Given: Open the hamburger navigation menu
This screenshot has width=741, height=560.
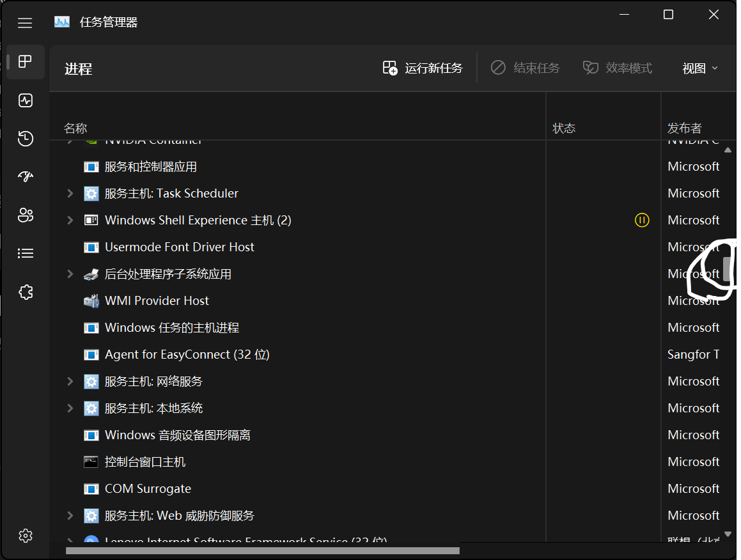Looking at the screenshot, I should point(25,22).
